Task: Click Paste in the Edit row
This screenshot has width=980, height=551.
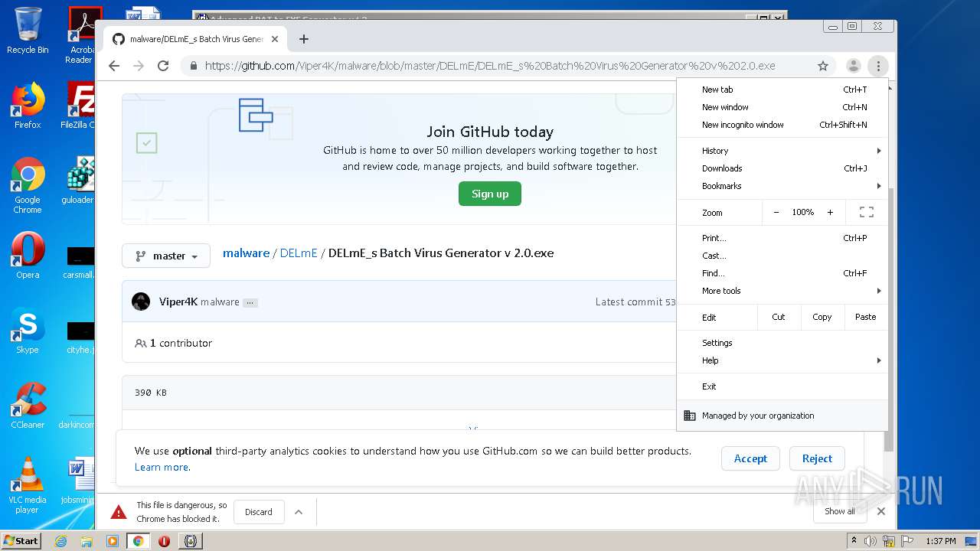Action: point(866,317)
